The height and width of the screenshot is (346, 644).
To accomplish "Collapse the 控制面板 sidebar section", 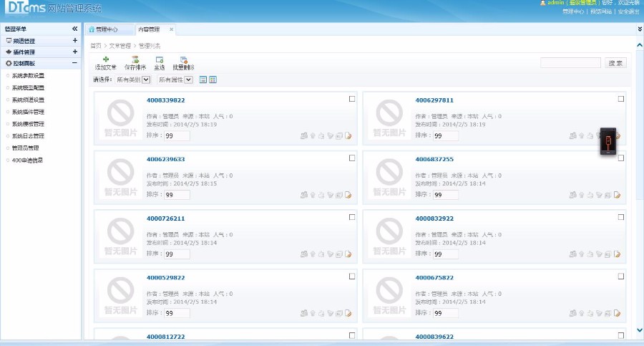I will click(74, 63).
